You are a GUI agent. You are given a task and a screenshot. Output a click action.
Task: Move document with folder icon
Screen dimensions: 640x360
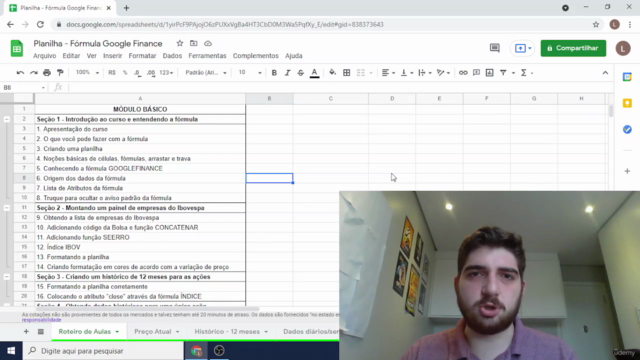click(x=193, y=43)
